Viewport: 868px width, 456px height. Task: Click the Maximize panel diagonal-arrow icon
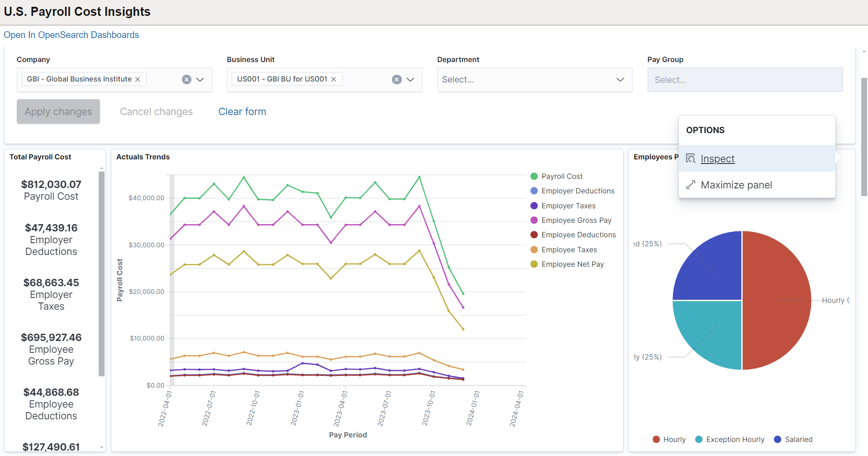tap(691, 185)
